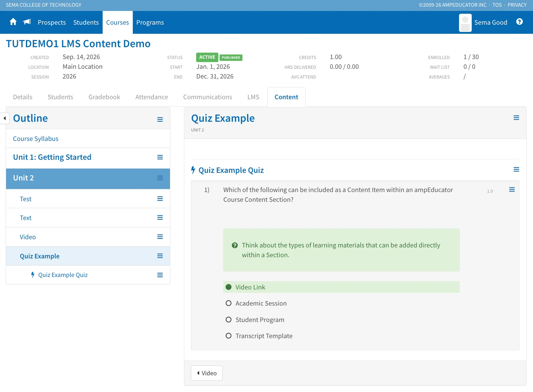Image resolution: width=533 pixels, height=392 pixels.
Task: Click the Quiz Example Quiz heading link
Action: [x=231, y=170]
